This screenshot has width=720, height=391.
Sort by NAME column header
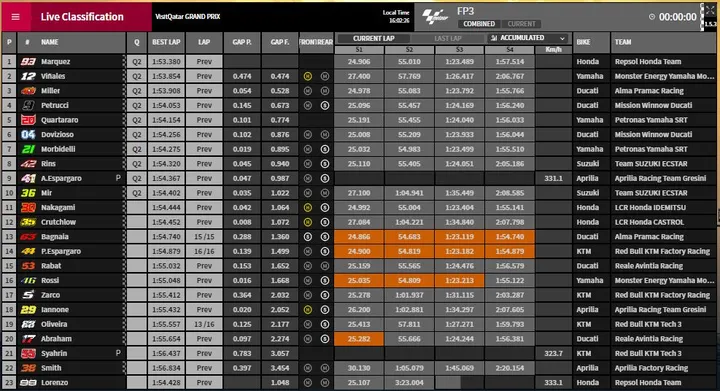click(x=50, y=42)
